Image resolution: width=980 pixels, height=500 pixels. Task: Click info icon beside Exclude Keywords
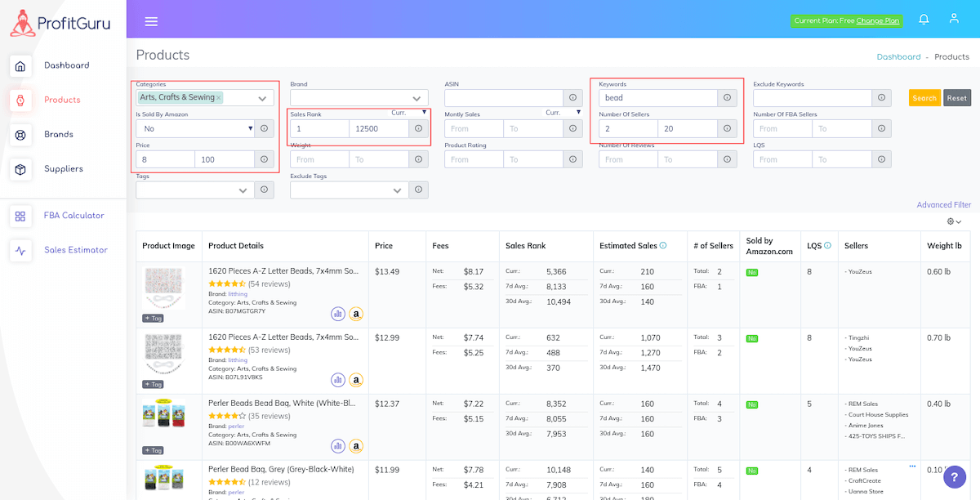pyautogui.click(x=881, y=98)
